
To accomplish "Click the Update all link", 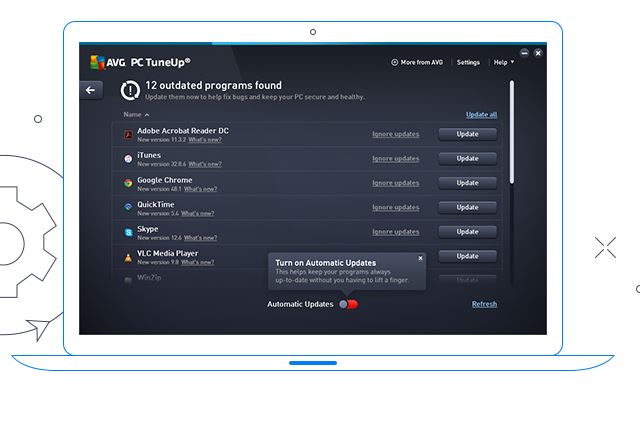I will click(x=482, y=115).
